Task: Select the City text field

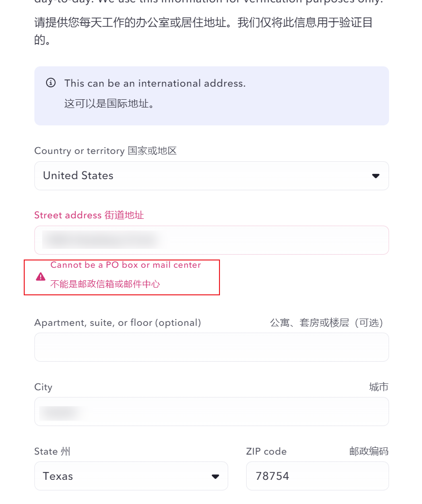Action: click(211, 412)
